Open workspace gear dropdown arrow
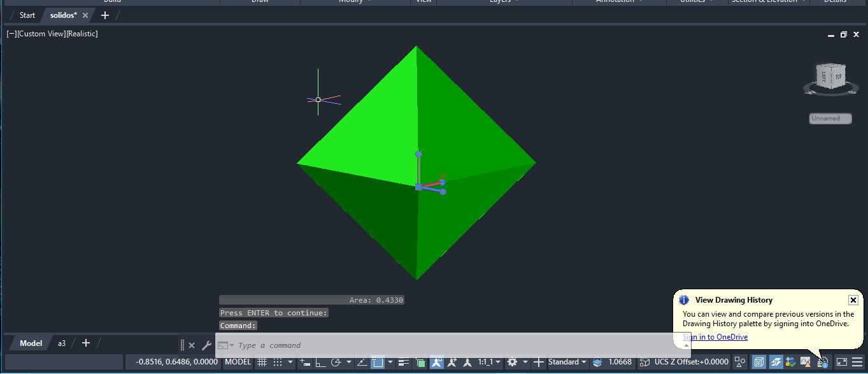The image size is (868, 374). point(525,363)
